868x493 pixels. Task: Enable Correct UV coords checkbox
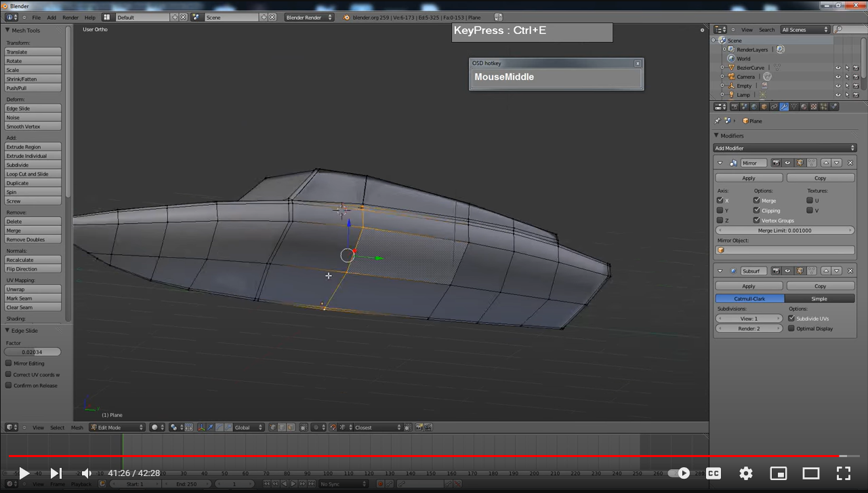click(x=8, y=374)
